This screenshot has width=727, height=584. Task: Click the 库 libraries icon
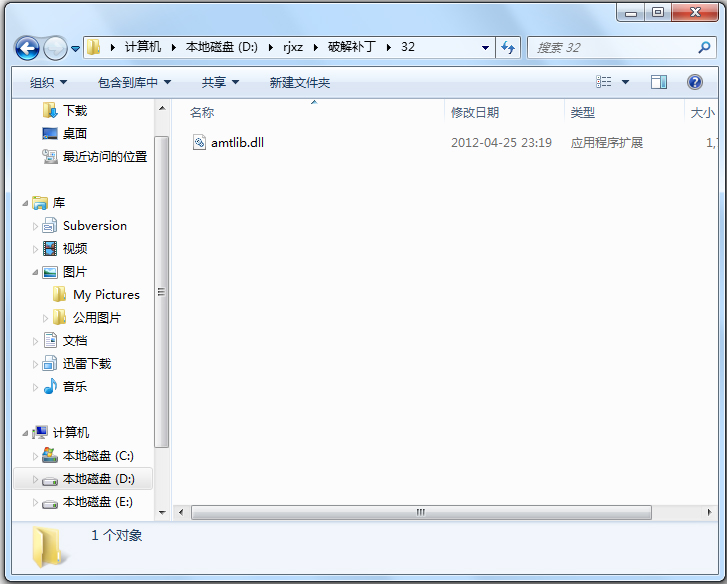40,203
